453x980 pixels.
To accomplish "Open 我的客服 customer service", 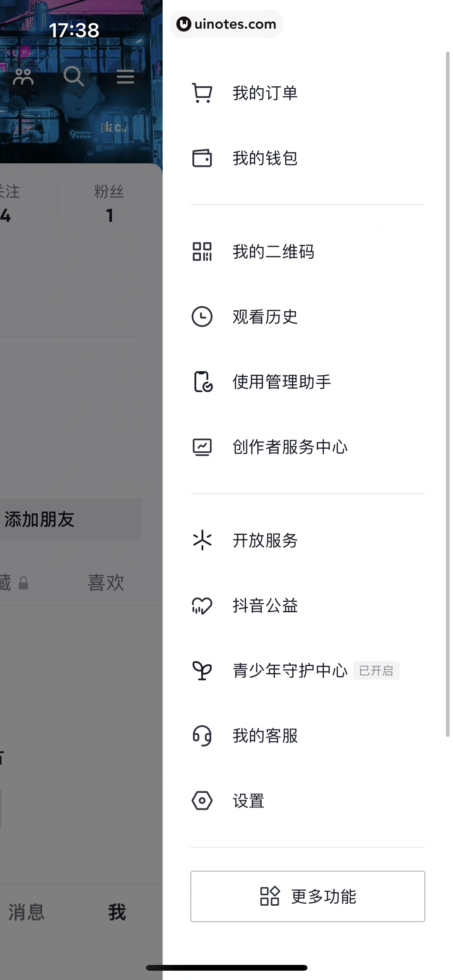I will (265, 736).
